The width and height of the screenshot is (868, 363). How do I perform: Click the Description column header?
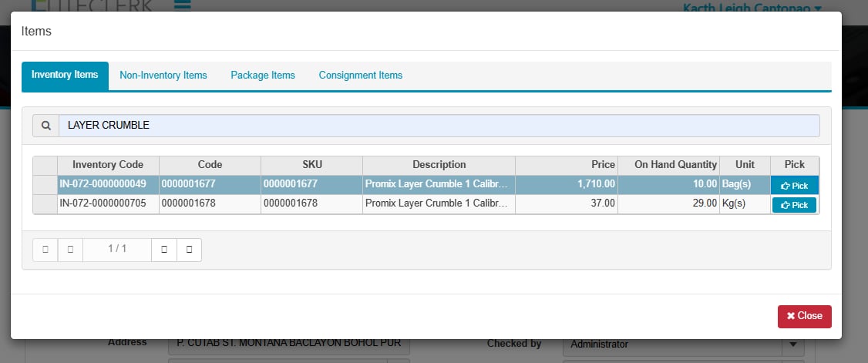pos(439,165)
